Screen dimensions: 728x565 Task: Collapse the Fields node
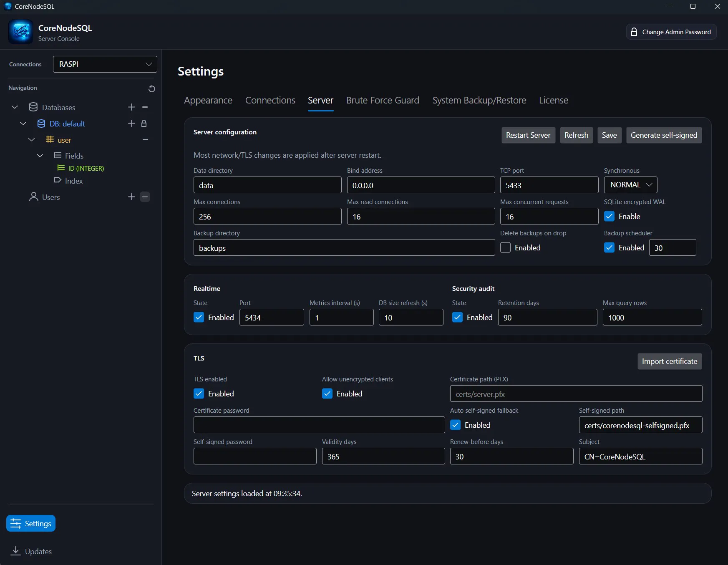tap(40, 156)
